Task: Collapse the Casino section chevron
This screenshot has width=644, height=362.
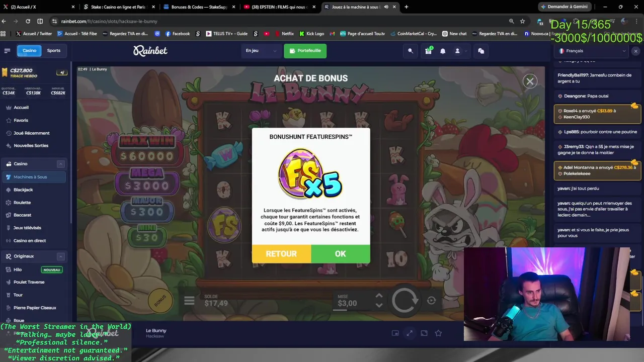Action: (x=60, y=164)
